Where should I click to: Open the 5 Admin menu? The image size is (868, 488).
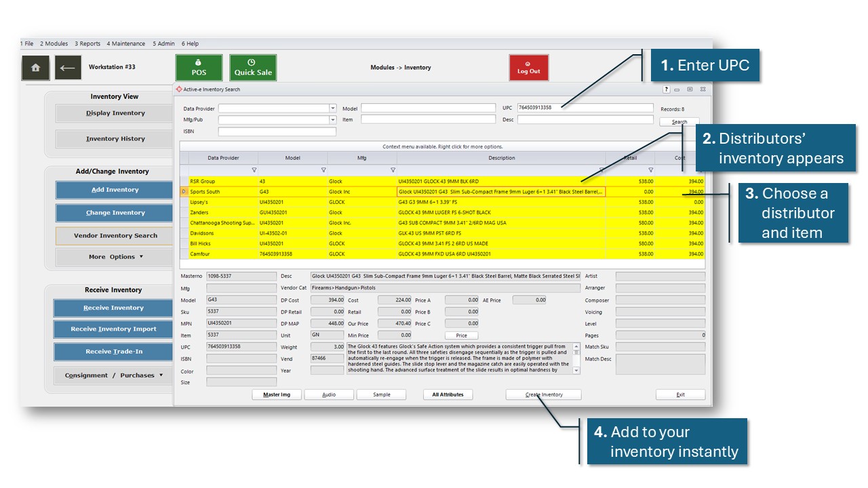tap(163, 43)
